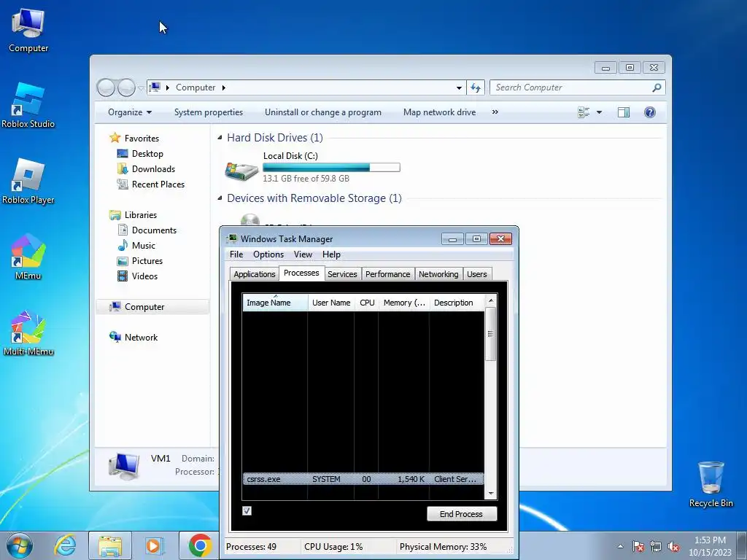Expand breadcrumb arrow after Computer

(x=223, y=87)
